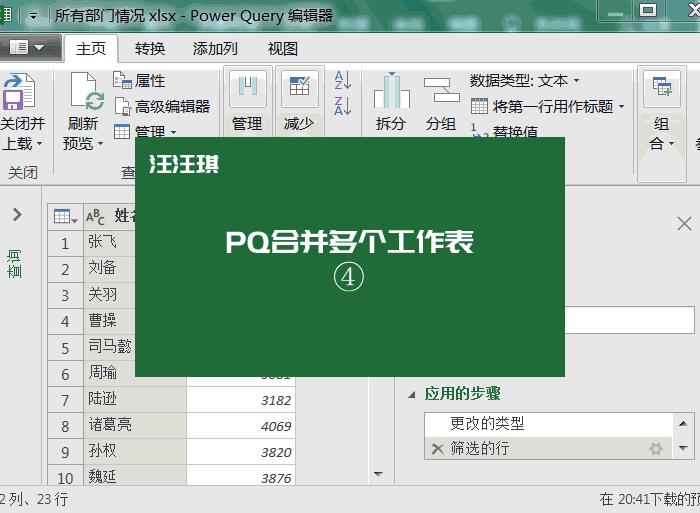This screenshot has width=700, height=513.
Task: Click the Split Column icon
Action: 392,91
